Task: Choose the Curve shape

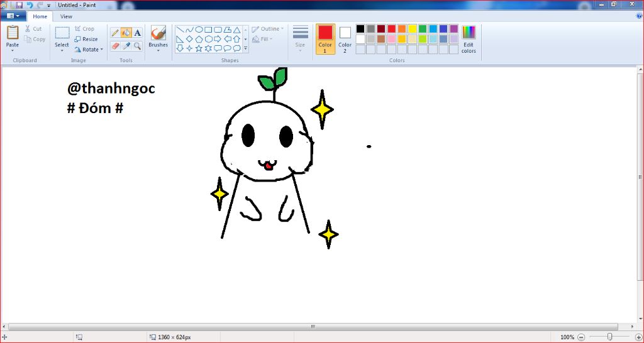Action: (189, 30)
